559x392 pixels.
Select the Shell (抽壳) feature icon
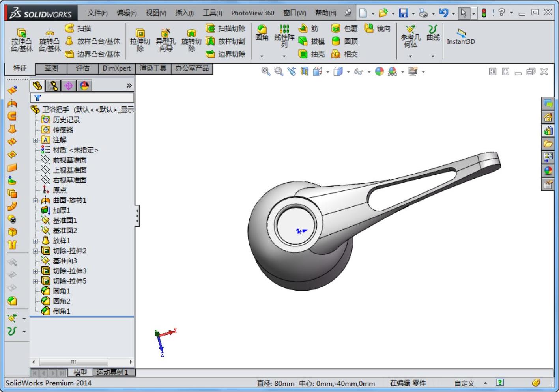[x=303, y=54]
